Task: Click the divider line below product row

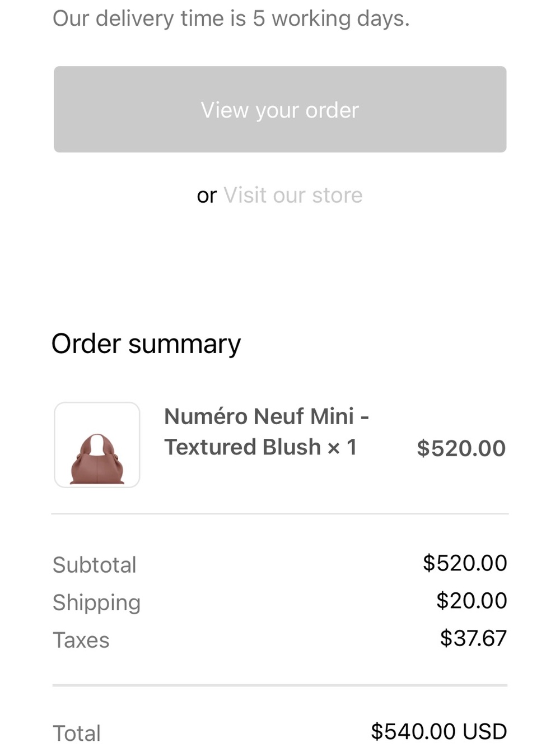Action: click(x=280, y=513)
